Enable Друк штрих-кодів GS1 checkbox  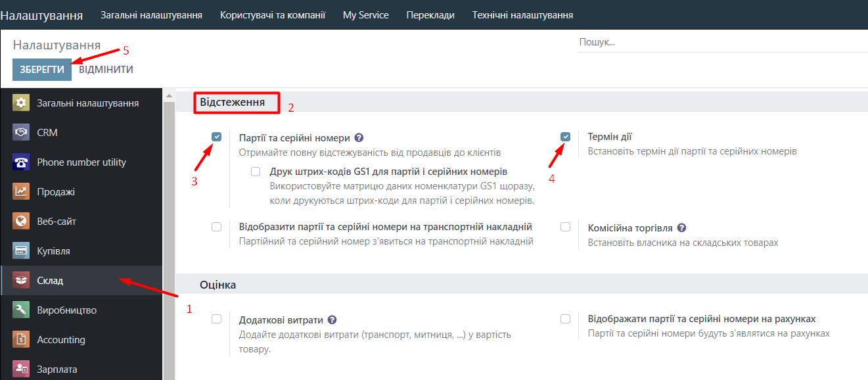[256, 172]
